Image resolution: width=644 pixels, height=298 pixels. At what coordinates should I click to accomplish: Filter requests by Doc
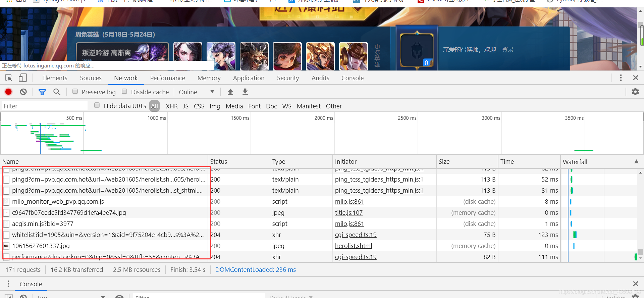[271, 106]
